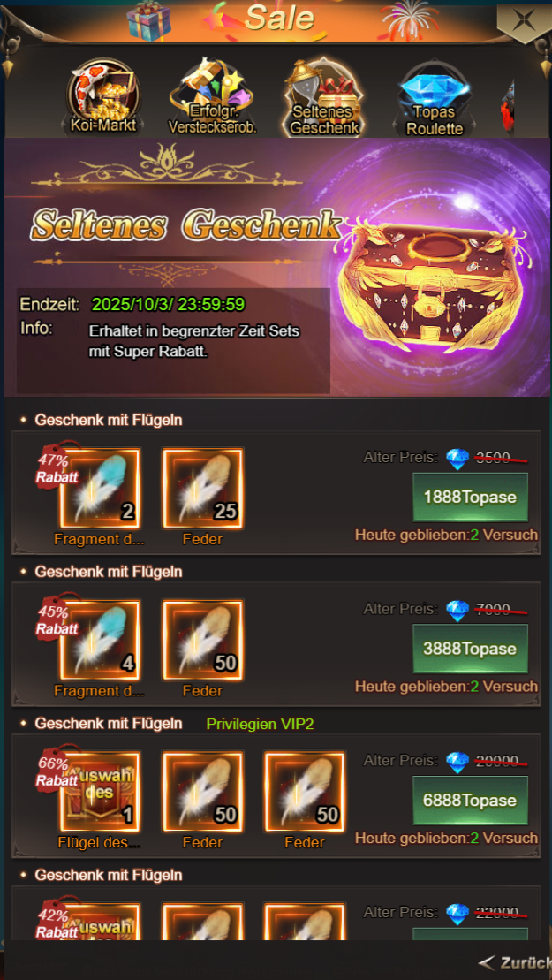Switch to the Seltenes Geschenk tab
Image resolution: width=552 pixels, height=980 pixels.
[x=322, y=97]
